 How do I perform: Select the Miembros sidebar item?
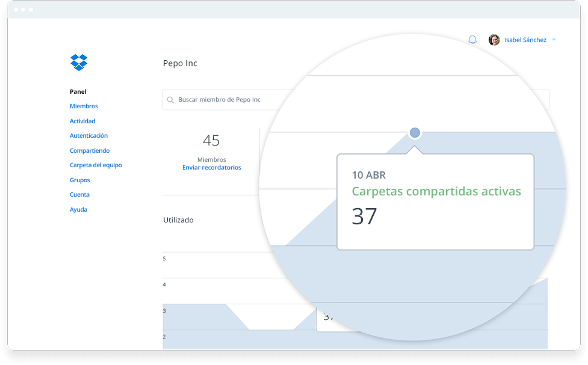coord(84,106)
